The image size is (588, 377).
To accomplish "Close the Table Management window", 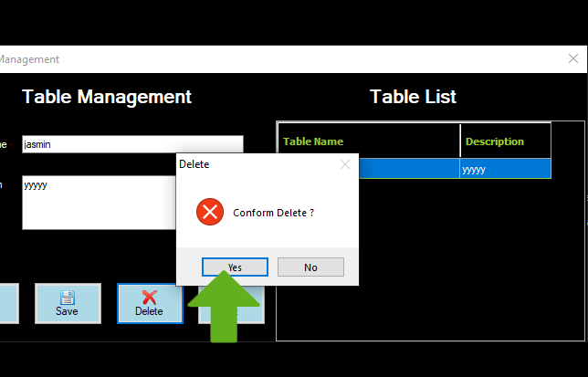I will (x=572, y=58).
